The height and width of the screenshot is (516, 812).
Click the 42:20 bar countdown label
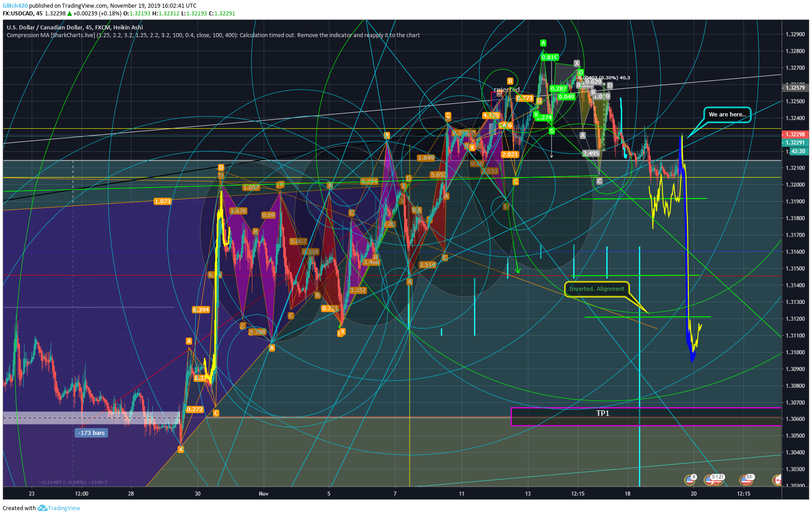(798, 151)
